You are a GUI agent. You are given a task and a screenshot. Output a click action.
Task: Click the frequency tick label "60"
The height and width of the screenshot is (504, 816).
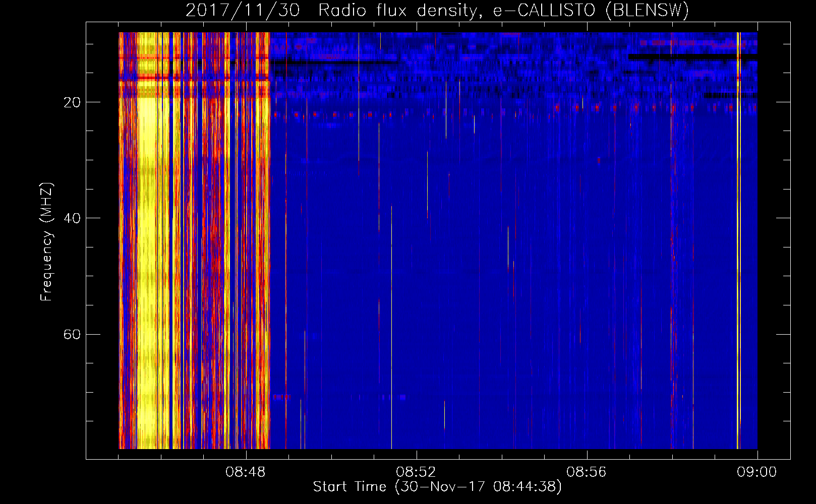click(72, 334)
